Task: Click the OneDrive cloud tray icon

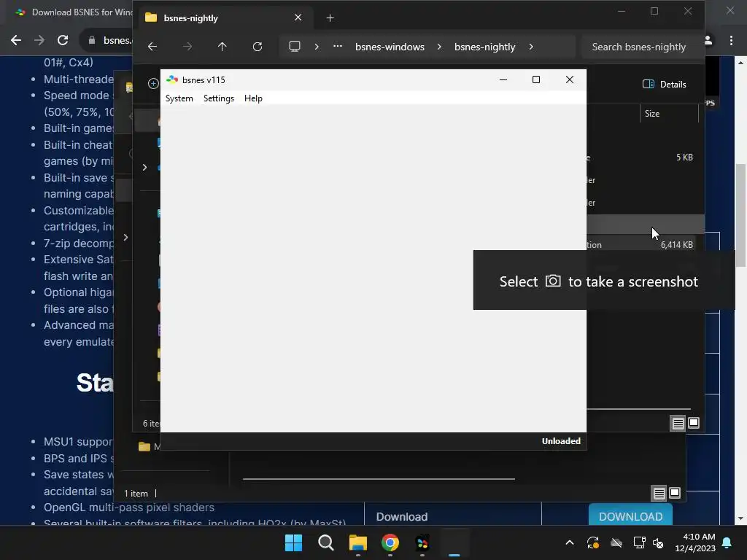Action: tap(616, 542)
